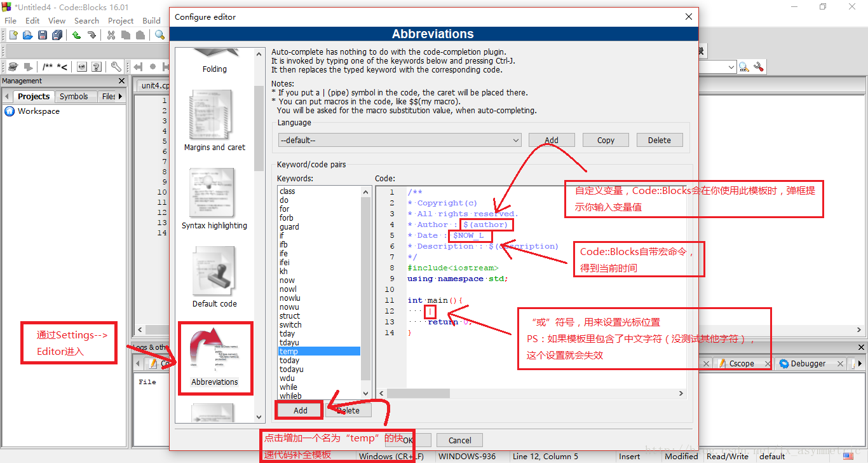Screen dimensions: 868x463
Task: Switch to the Debugger log tab
Action: click(x=808, y=363)
